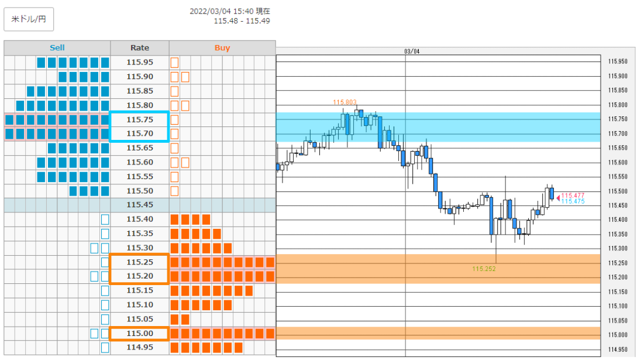This screenshot has width=644, height=360.
Task: Click the 115.85 rate cell
Action: coord(140,91)
